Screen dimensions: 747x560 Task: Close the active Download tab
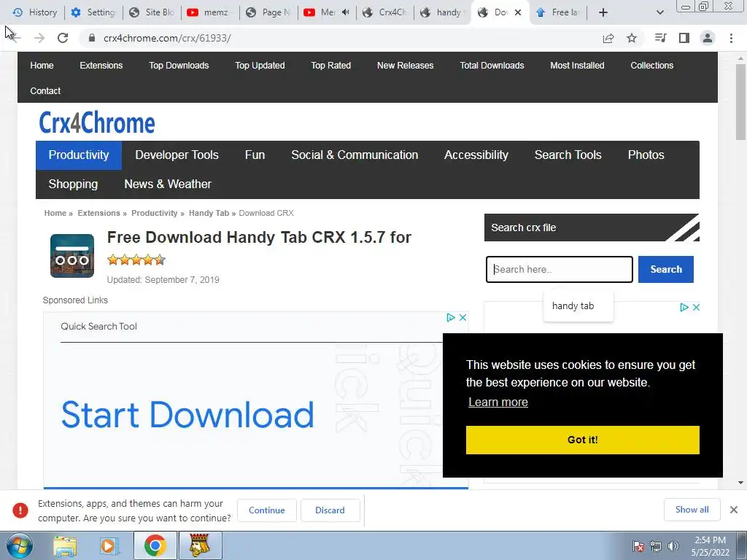(x=518, y=12)
